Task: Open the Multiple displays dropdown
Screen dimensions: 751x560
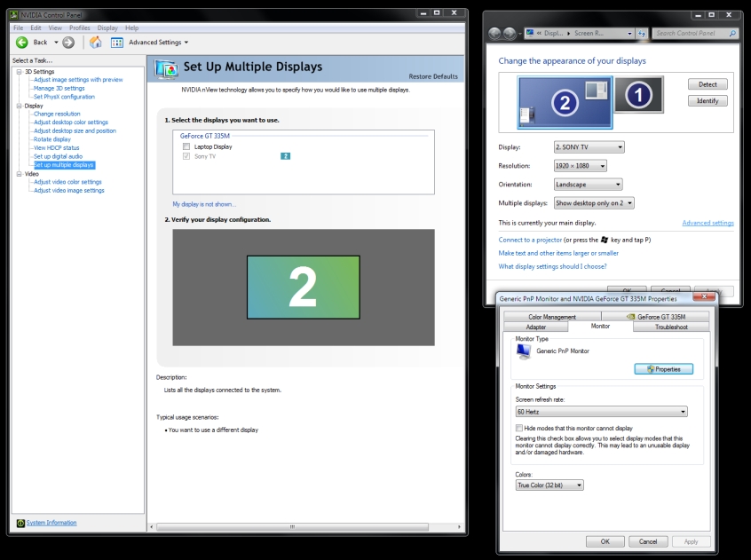Action: (x=594, y=203)
